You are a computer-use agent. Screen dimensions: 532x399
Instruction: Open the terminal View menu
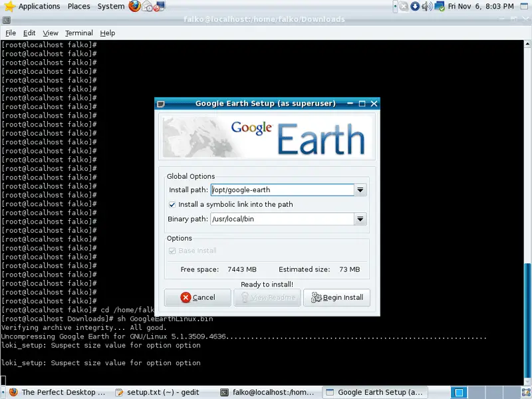pos(51,33)
